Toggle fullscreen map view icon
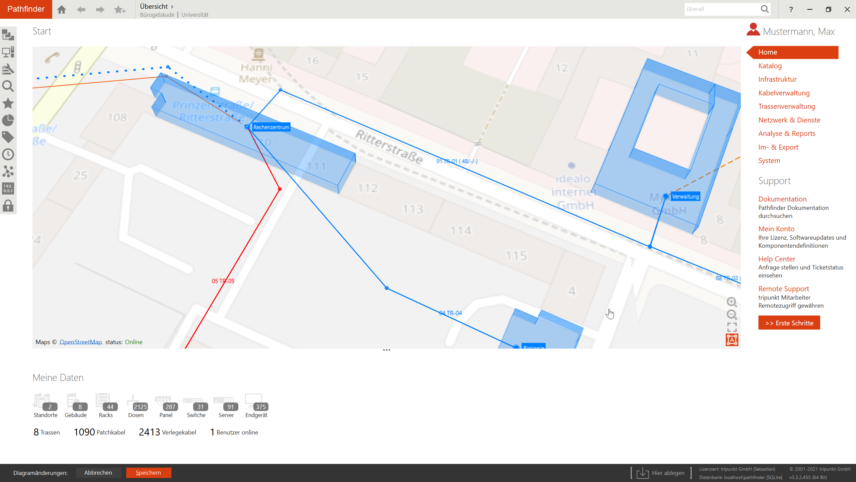 pos(732,328)
